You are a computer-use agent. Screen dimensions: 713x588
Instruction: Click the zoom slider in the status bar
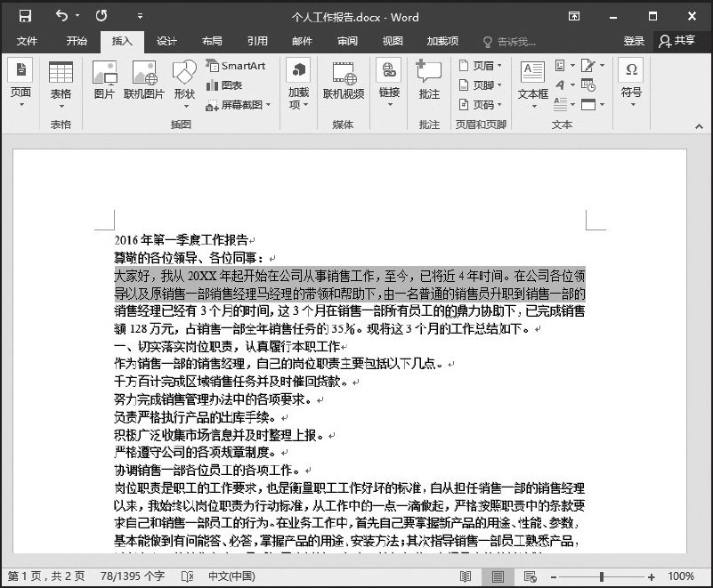603,576
